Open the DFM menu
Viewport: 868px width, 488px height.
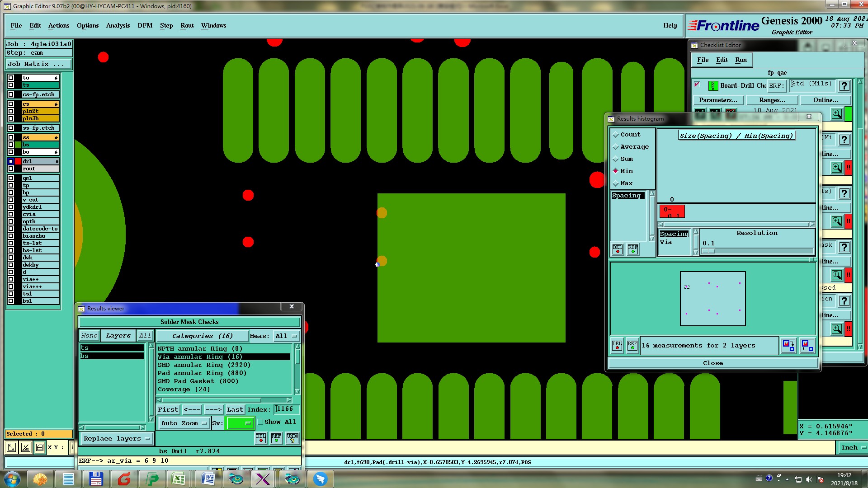[x=145, y=26]
